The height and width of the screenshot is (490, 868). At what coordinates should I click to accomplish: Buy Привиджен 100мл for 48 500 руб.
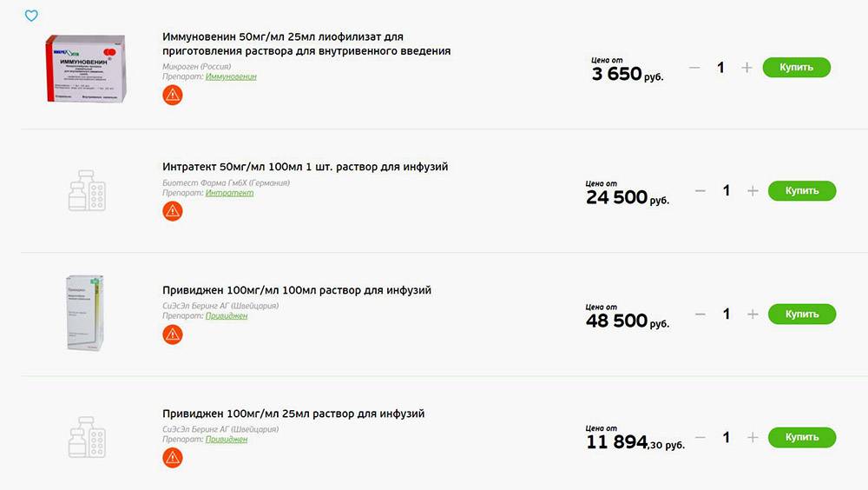(x=802, y=314)
